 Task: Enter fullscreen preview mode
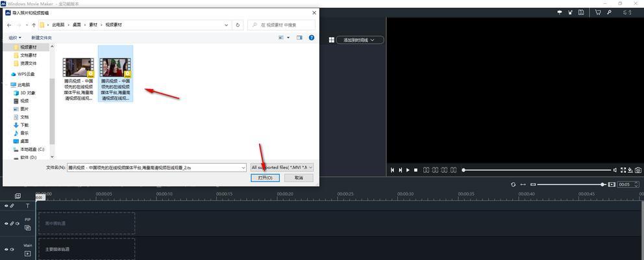(623, 170)
